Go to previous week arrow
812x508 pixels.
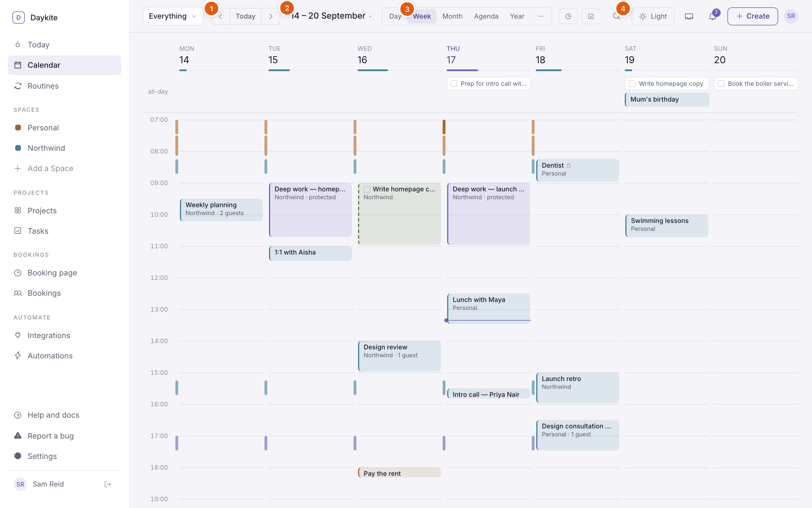[220, 16]
